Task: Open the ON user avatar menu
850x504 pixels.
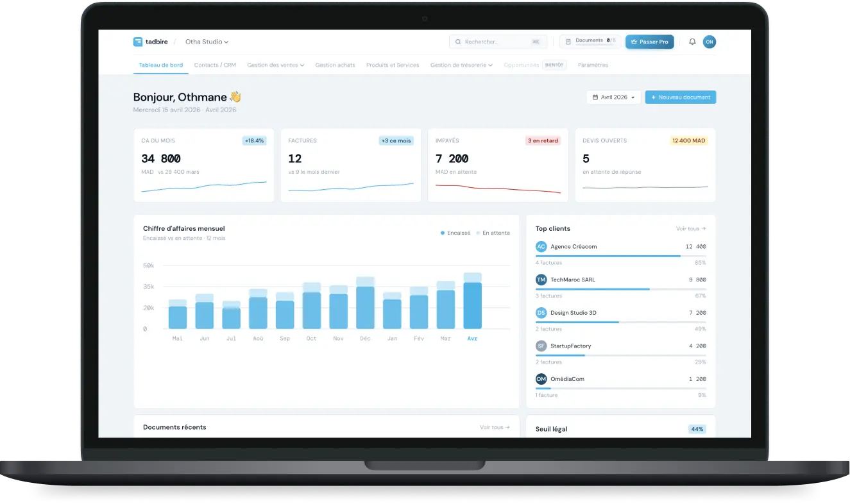Action: (710, 42)
